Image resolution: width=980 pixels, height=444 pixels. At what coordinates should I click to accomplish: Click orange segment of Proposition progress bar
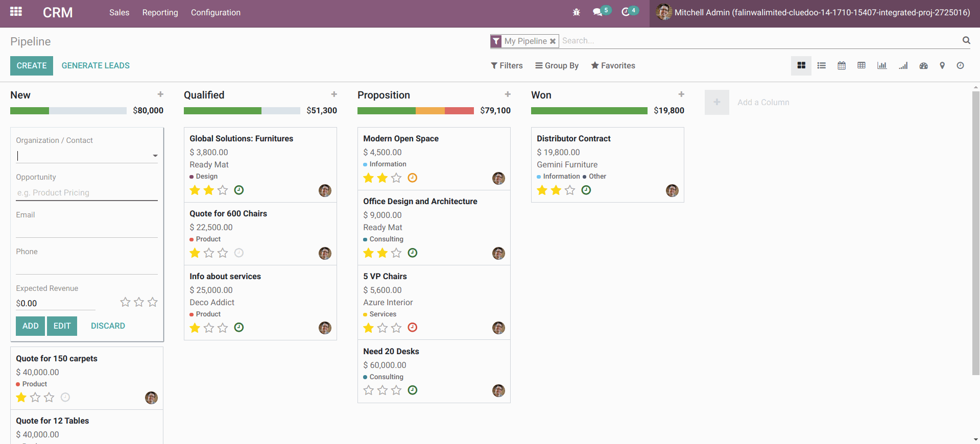click(430, 111)
